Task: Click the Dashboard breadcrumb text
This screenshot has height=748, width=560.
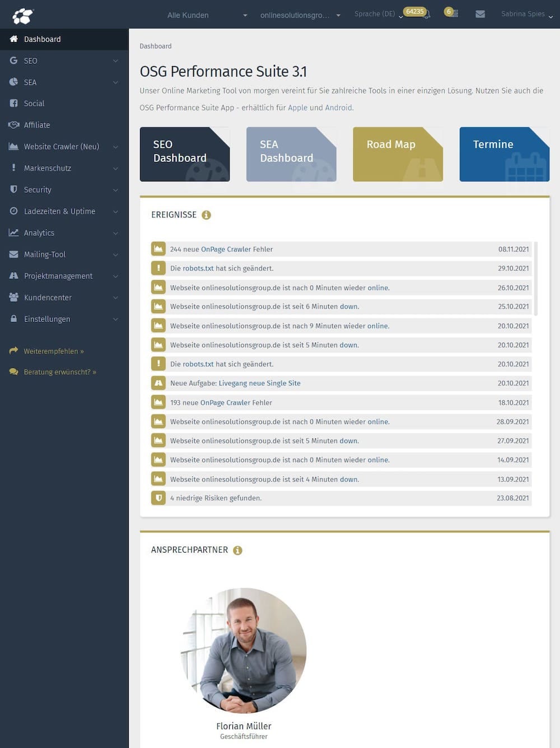Action: (x=156, y=46)
